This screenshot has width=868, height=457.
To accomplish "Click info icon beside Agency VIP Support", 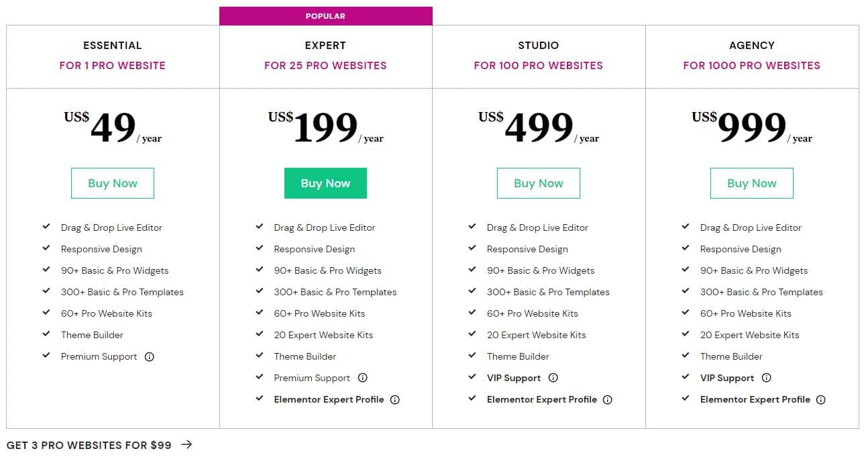I will coord(767,378).
